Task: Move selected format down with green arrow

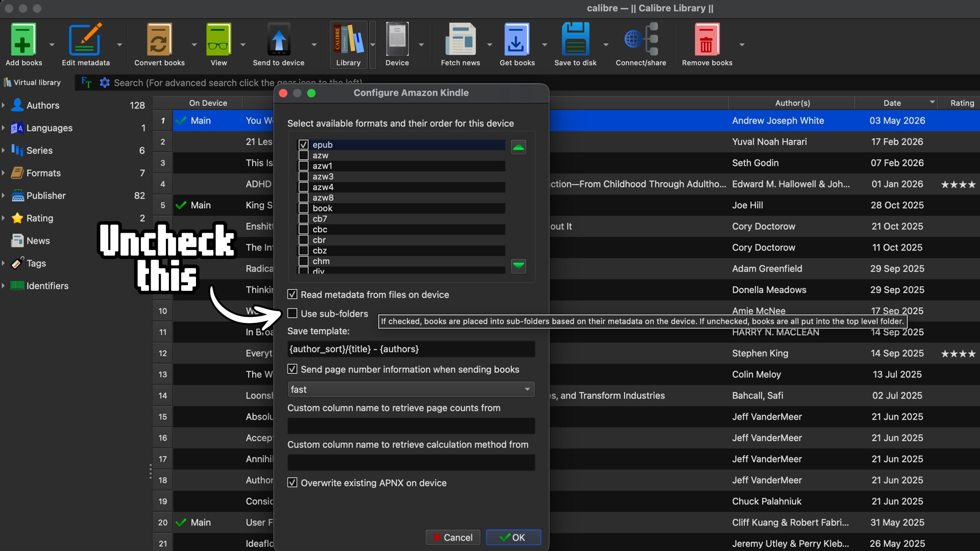Action: [x=519, y=265]
